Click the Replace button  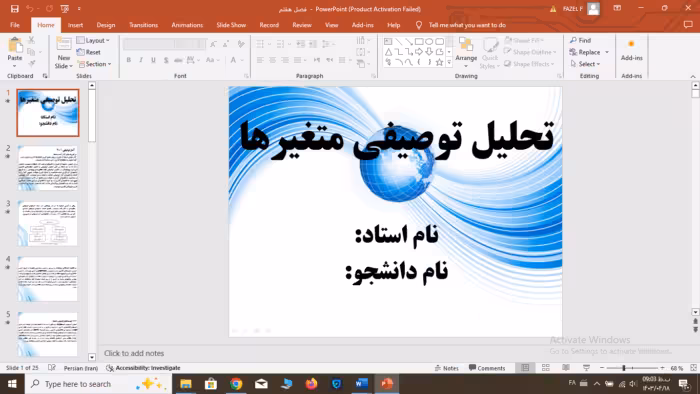[x=589, y=52]
